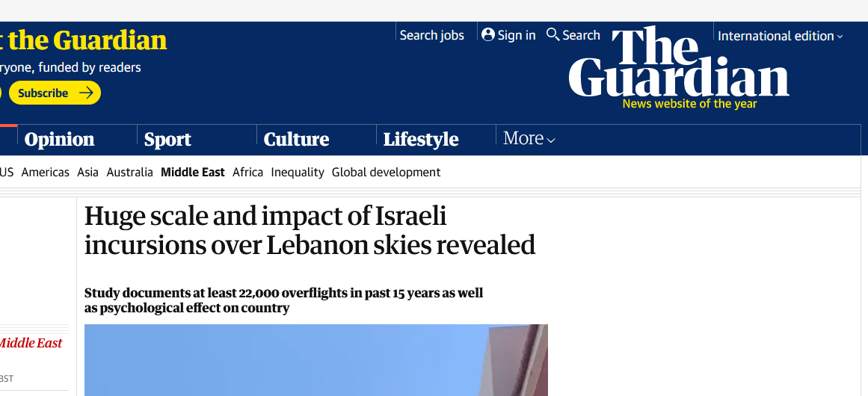Click the Sign in profile icon
Screen dimensions: 868x396
click(x=487, y=35)
